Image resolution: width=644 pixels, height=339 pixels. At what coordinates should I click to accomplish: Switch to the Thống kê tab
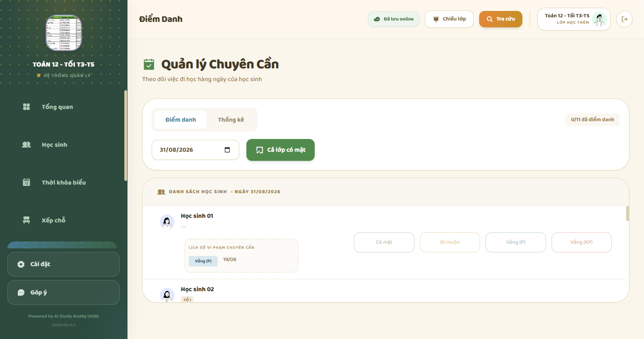[x=231, y=120]
